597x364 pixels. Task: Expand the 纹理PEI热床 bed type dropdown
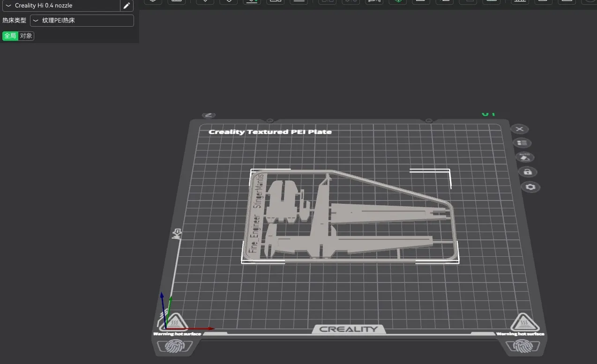82,21
